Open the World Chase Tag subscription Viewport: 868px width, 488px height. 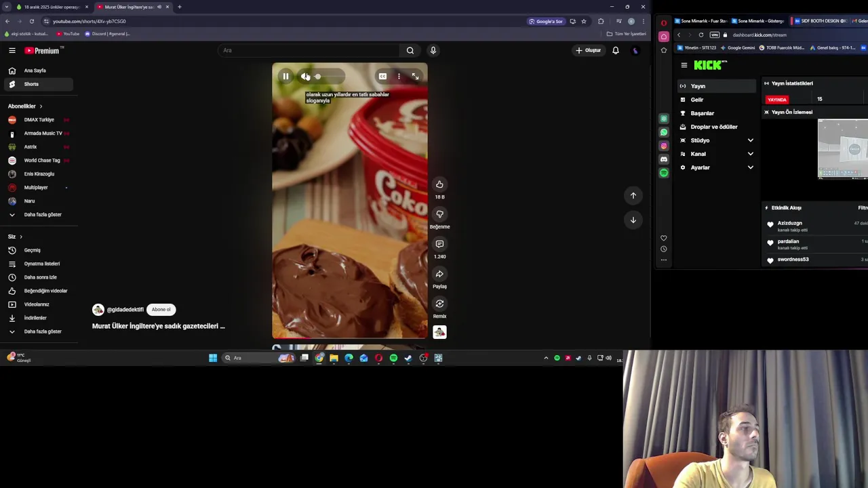point(37,161)
